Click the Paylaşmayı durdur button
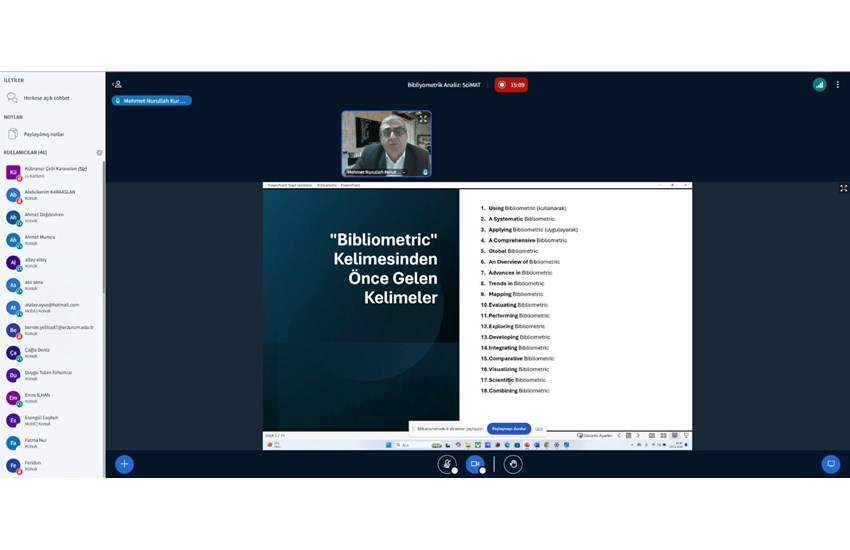This screenshot has height=550, width=850. (508, 428)
